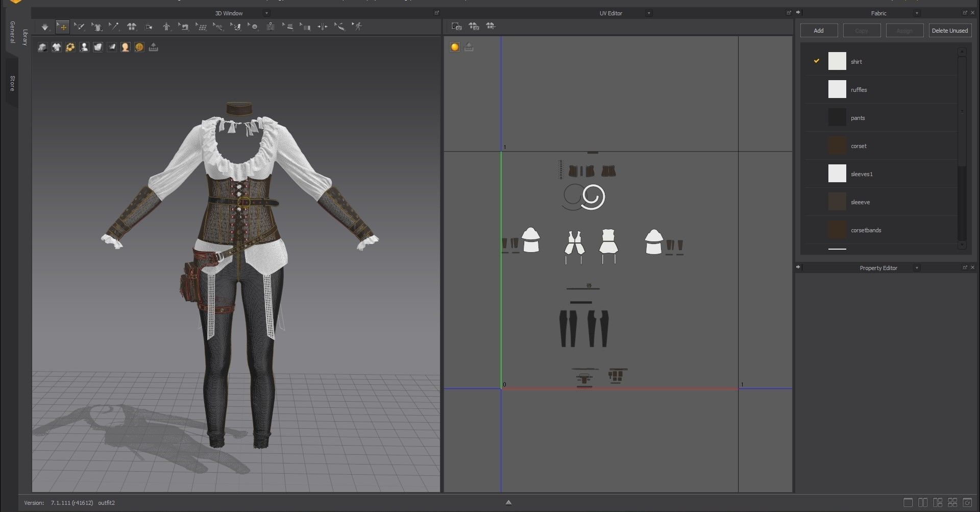Viewport: 980px width, 512px height.
Task: Toggle the orange ring display option
Action: pos(70,47)
